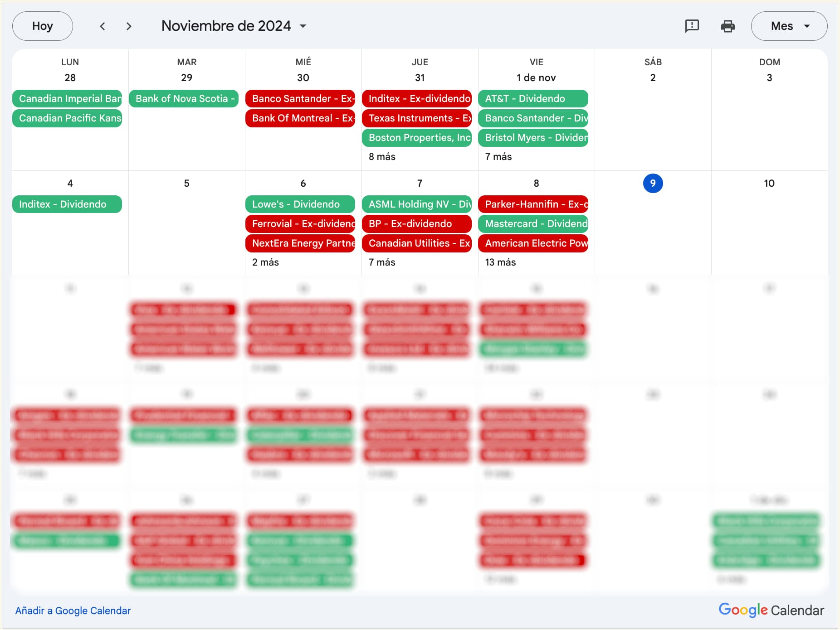Select day number 3 under DOM
The width and height of the screenshot is (840, 630).
pos(769,78)
